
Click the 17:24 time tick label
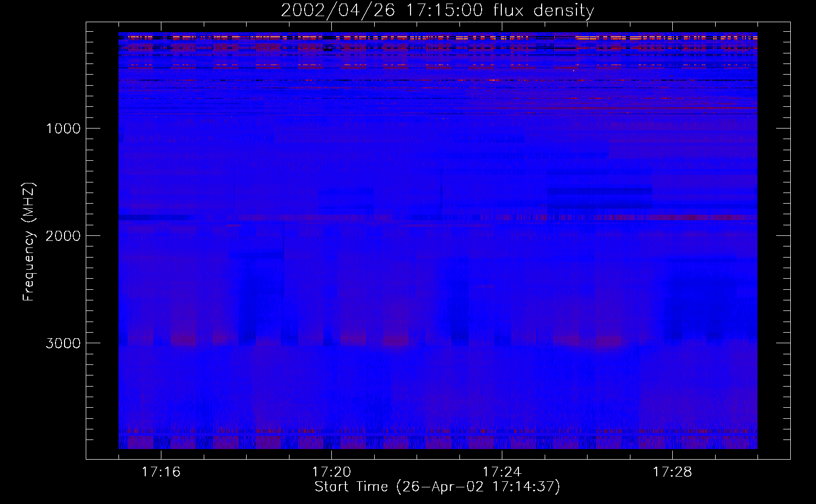[502, 472]
